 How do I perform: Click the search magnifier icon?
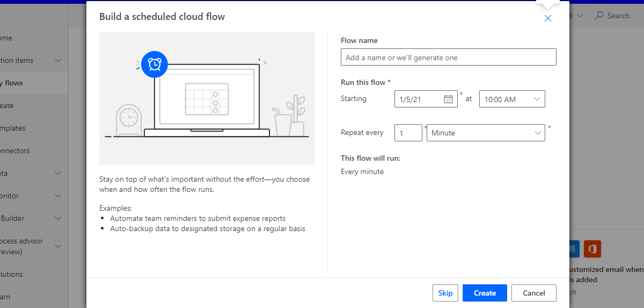599,16
